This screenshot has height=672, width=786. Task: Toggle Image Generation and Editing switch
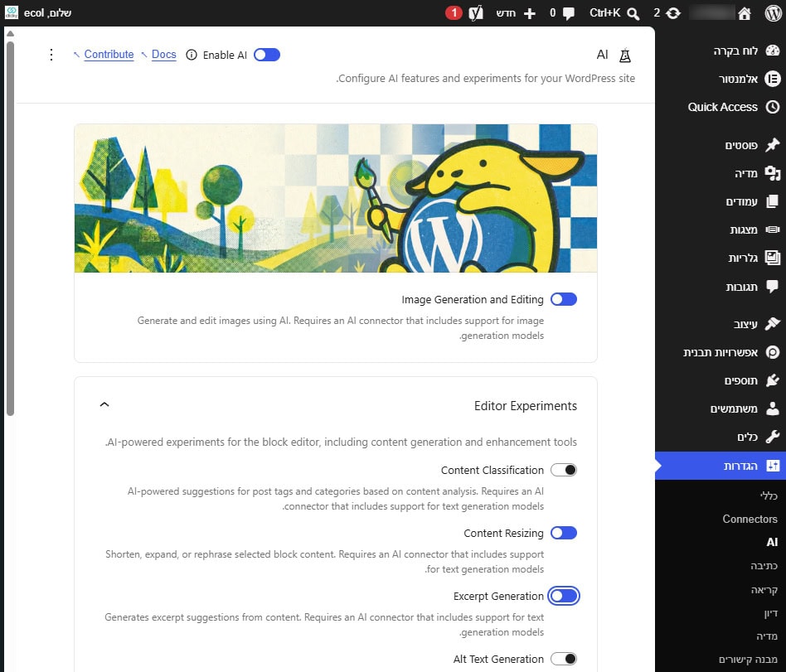(x=564, y=299)
